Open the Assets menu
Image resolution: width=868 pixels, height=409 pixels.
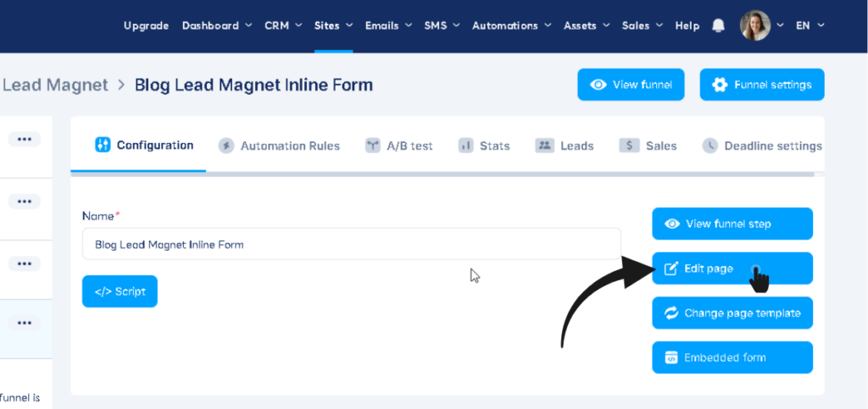[587, 26]
